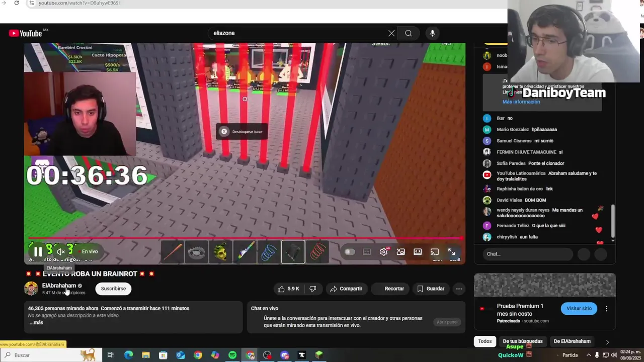Viewport: 644px width, 362px height.
Task: Click the 46,305 personas mirando ahora text
Action: [63, 308]
